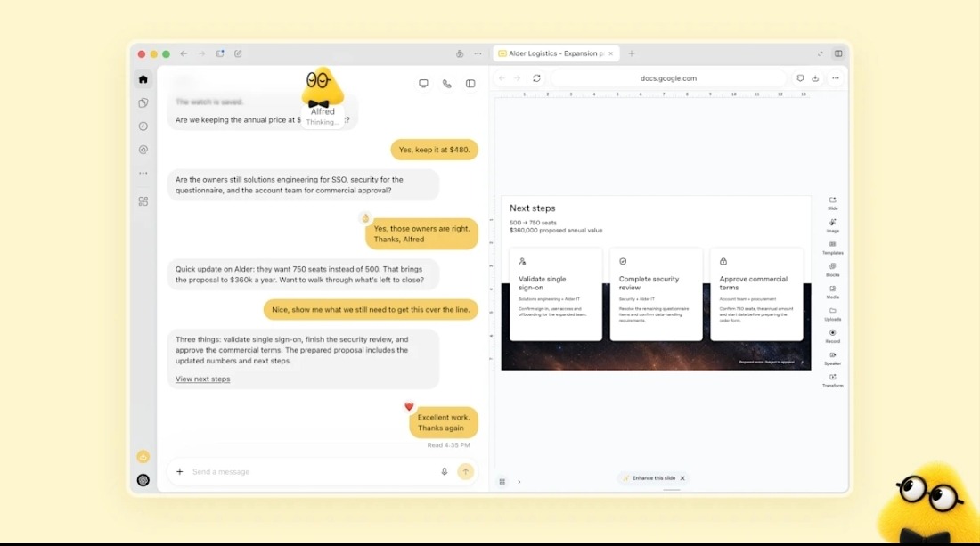This screenshot has height=546, width=980.
Task: Click the person icon on Validate single sign-on
Action: point(522,261)
